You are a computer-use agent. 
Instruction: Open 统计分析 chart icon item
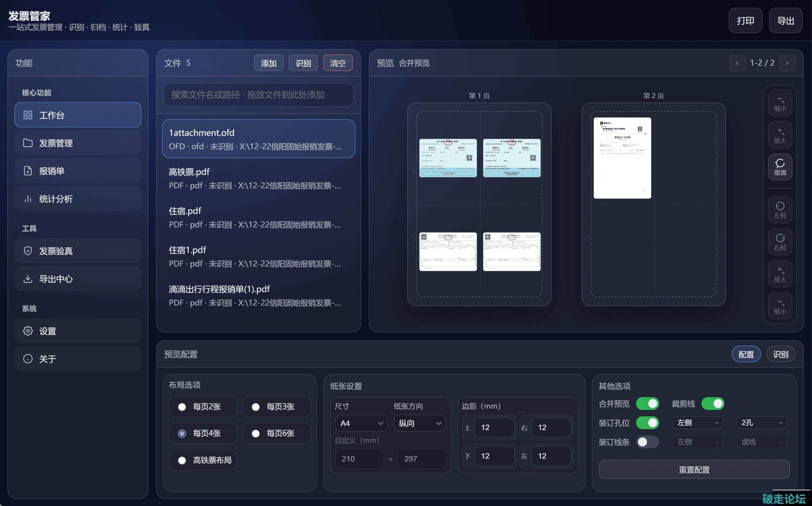pos(28,199)
